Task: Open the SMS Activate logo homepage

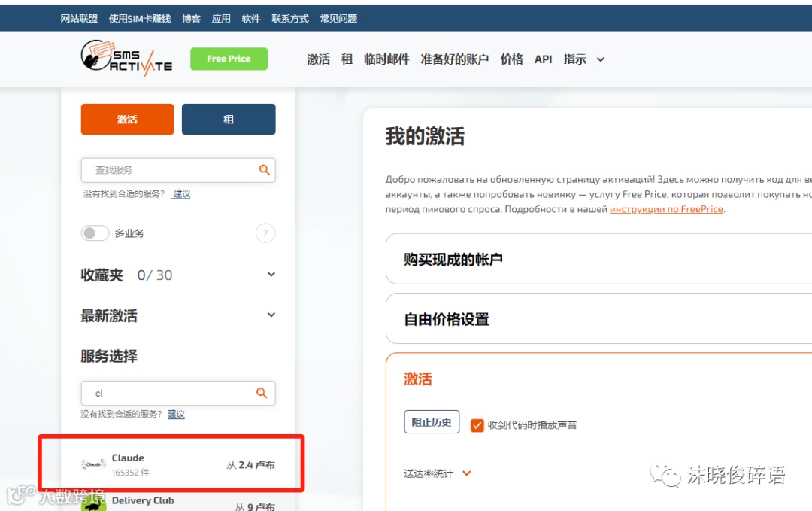Action: click(x=126, y=57)
